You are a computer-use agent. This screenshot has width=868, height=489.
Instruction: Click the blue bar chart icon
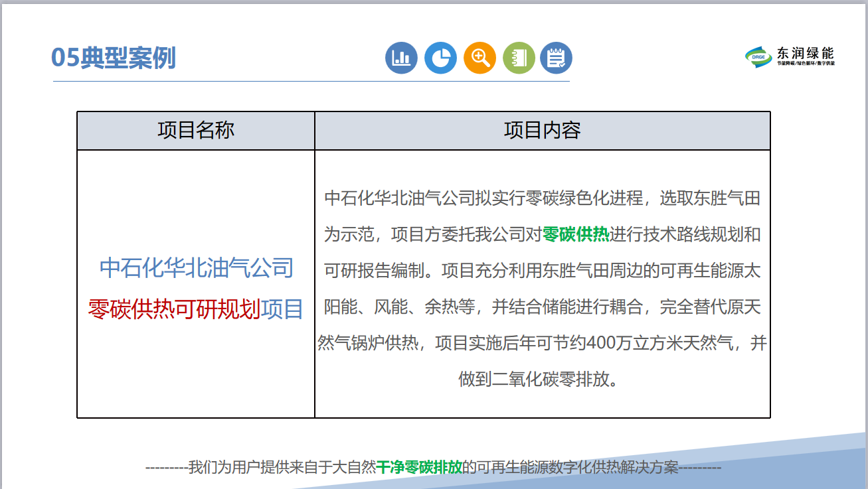(x=401, y=58)
